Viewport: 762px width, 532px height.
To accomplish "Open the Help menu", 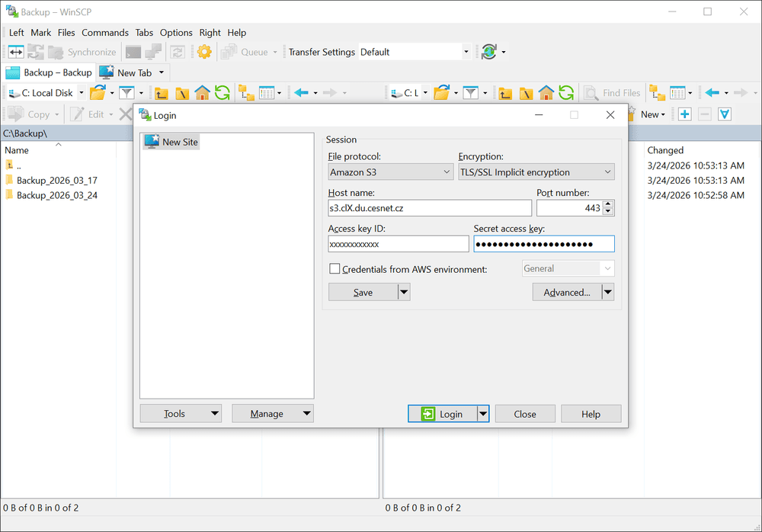I will tap(237, 33).
